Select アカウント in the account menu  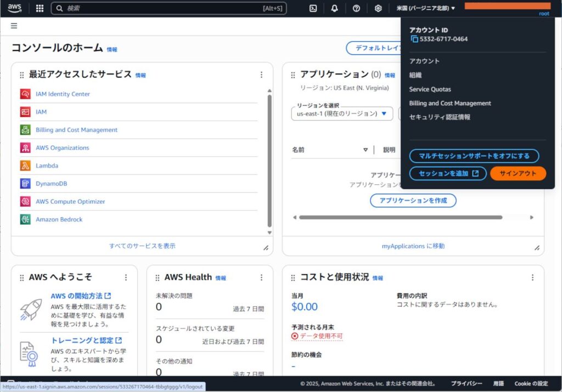pos(424,61)
